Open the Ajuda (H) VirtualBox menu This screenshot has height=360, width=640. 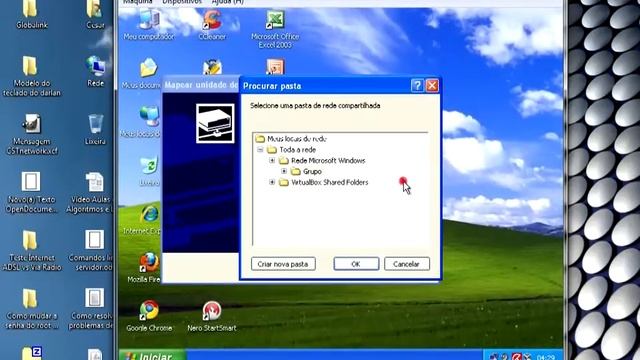coord(228,2)
